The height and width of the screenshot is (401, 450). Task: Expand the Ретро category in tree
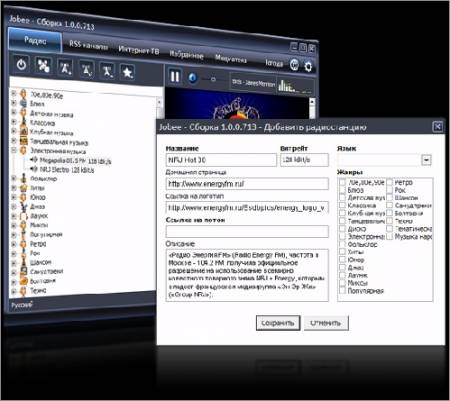[x=14, y=244]
